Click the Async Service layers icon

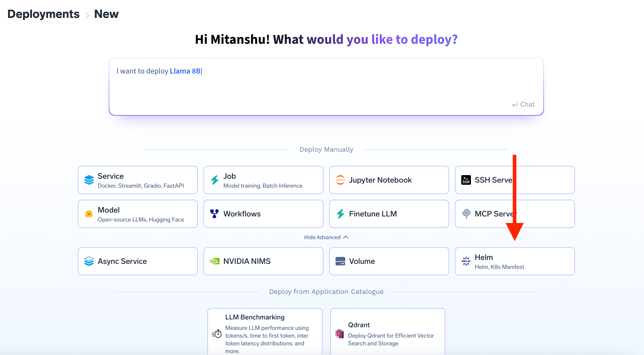click(89, 261)
